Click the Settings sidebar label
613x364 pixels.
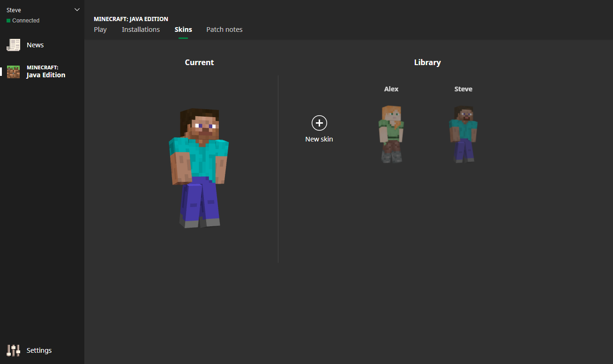click(x=39, y=350)
